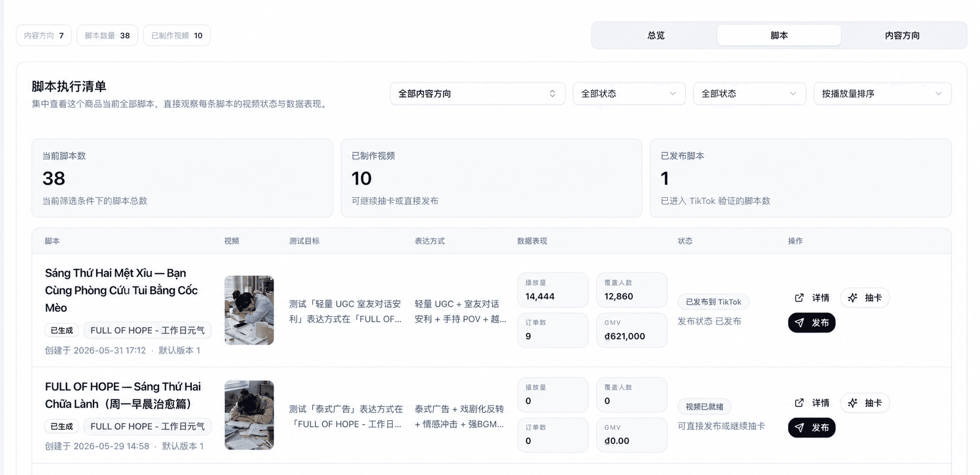Screen dimensions: 980x475
Task: Click the 已发布到 TikTok status badge
Action: (x=714, y=302)
